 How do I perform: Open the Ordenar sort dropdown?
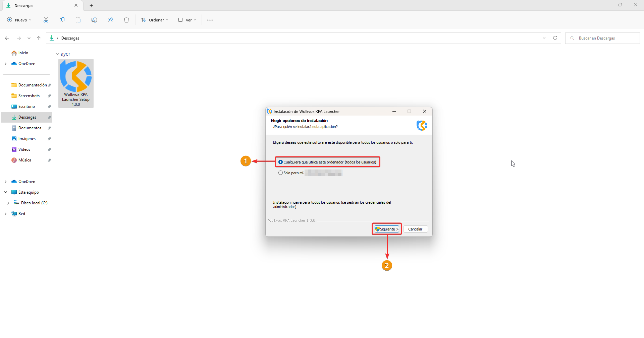tap(155, 20)
